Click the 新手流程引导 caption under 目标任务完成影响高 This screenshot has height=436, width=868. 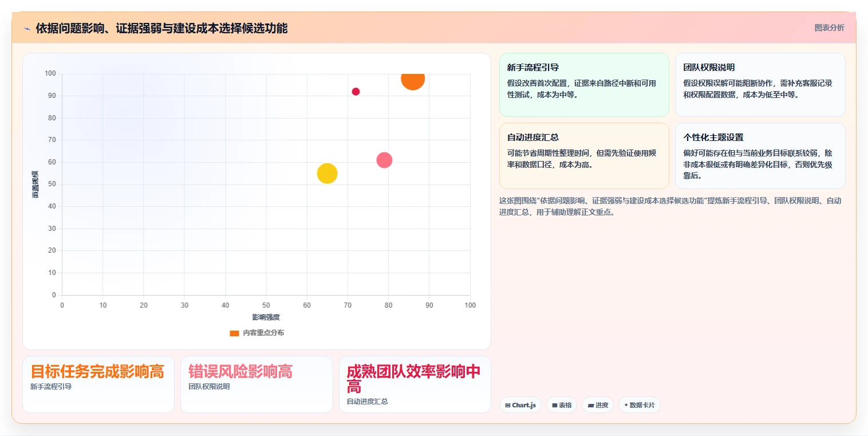click(51, 387)
